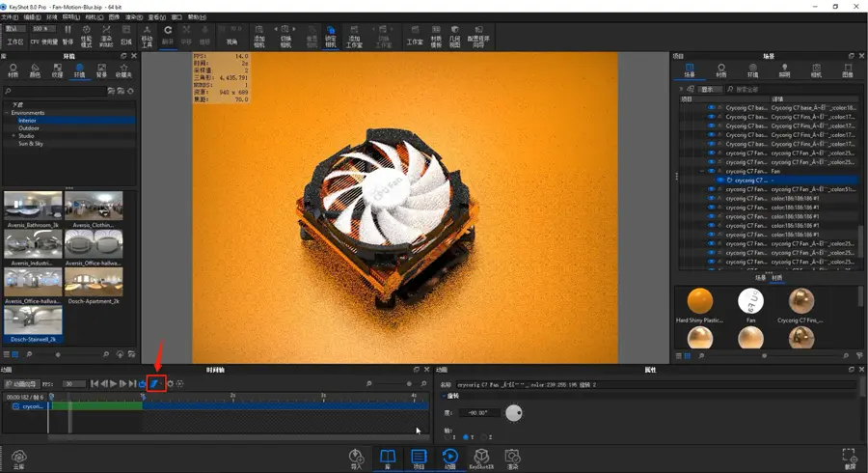Open the 文件 File menu
Screen dimensions: 868x473
(x=10, y=17)
